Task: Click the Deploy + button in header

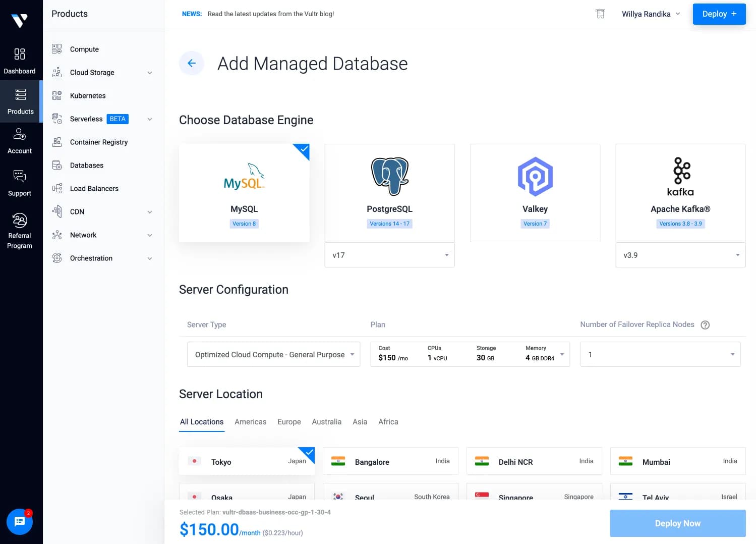Action: point(719,14)
